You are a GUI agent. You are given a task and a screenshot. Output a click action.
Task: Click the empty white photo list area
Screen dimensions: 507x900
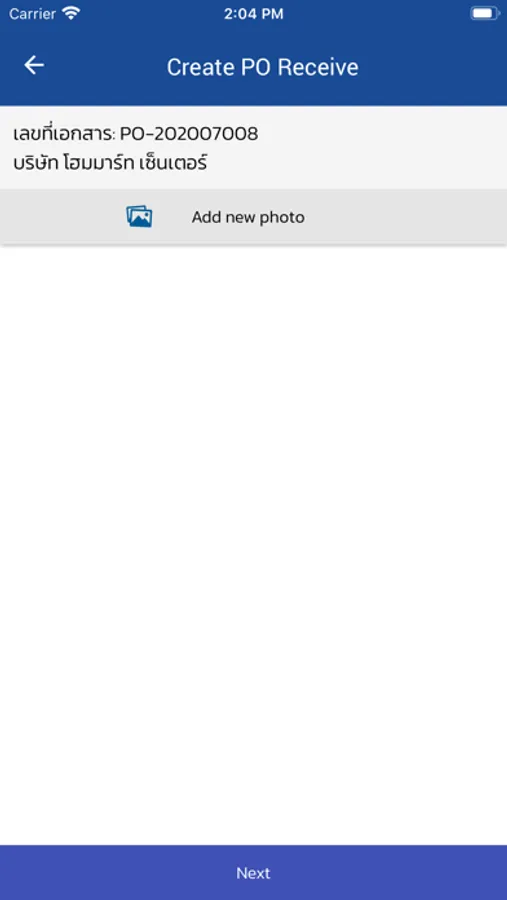click(253, 545)
